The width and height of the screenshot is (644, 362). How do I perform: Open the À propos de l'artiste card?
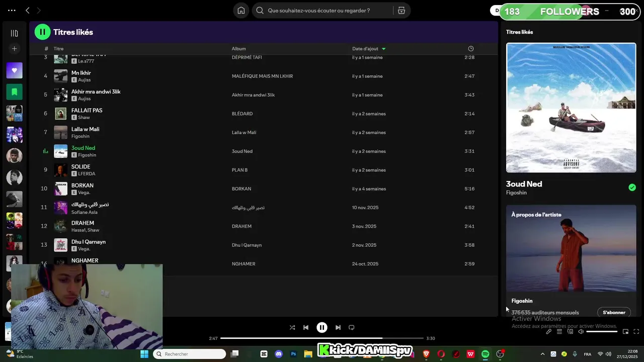click(x=571, y=260)
